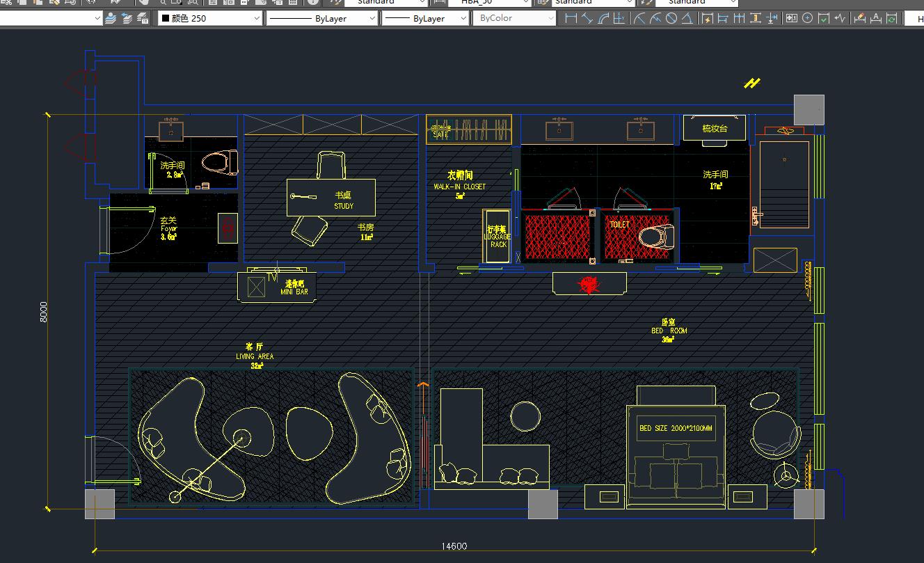The image size is (924, 563).
Task: Click the Dimension Space icon
Action: pyautogui.click(x=756, y=19)
